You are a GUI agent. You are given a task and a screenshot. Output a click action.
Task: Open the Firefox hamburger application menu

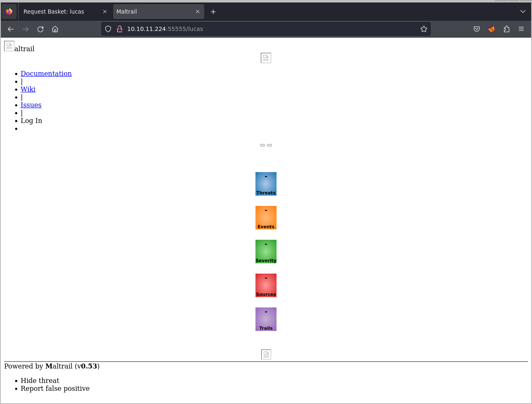click(x=521, y=29)
